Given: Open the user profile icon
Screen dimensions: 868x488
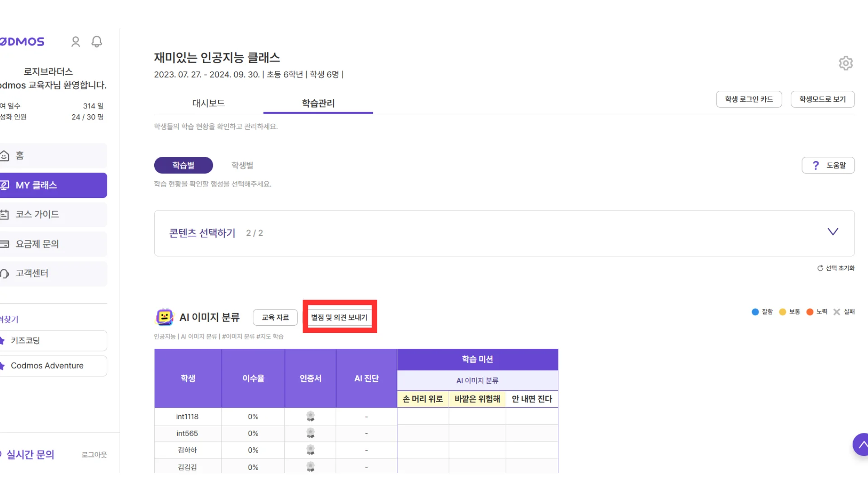Looking at the screenshot, I should pos(75,42).
